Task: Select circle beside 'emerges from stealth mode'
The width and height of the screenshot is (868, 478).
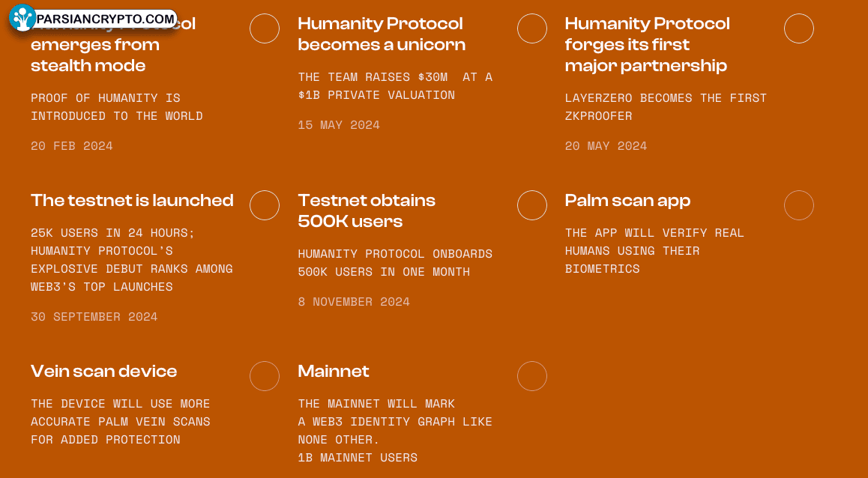Action: point(265,28)
